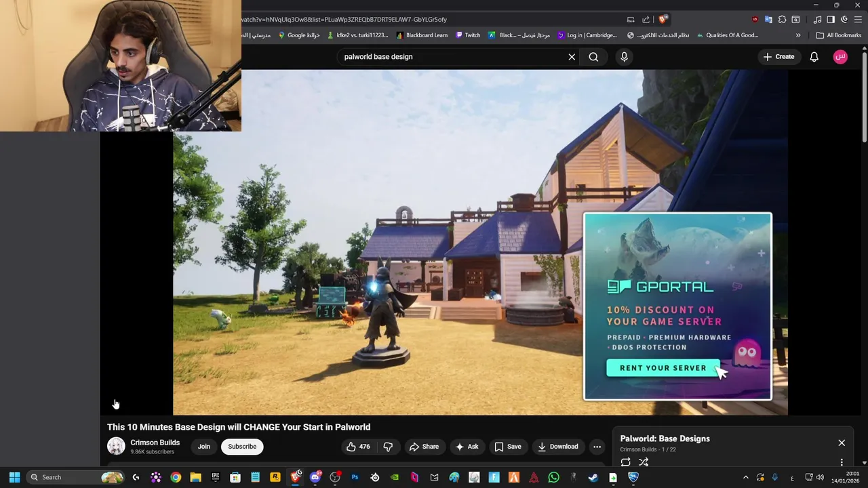Open the Google Translate extension icon
The image size is (868, 488).
pyautogui.click(x=768, y=20)
